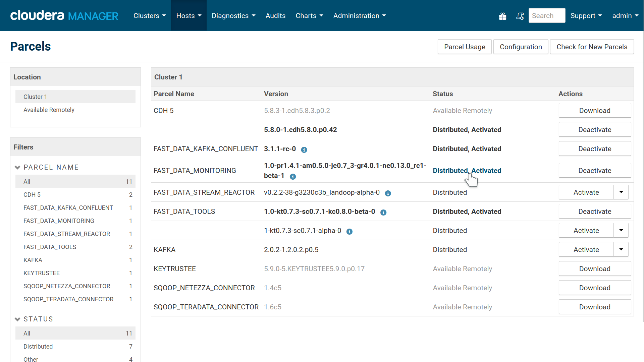
Task: Deactivate FAST_DATA_TOOLS beta-0 parcel
Action: click(x=595, y=211)
